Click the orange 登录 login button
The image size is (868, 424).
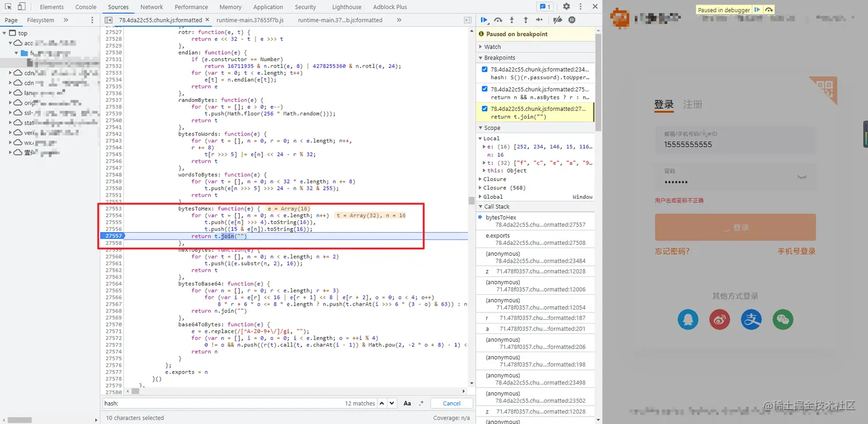[x=735, y=228]
